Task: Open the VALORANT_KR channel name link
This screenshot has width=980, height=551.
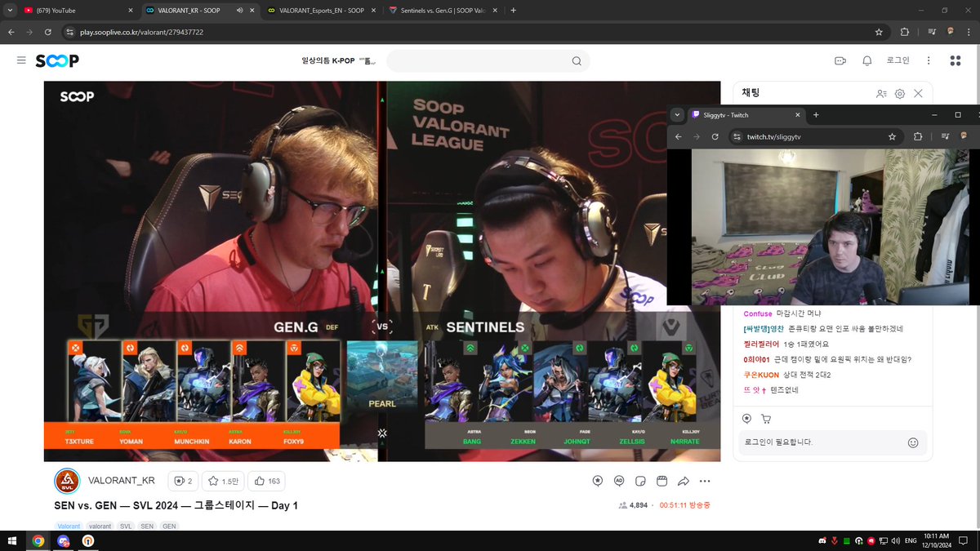Action: (123, 481)
